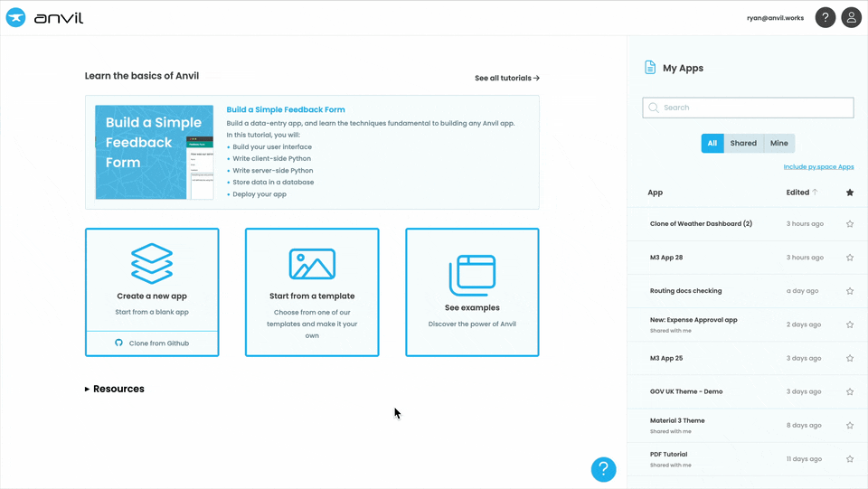This screenshot has height=489, width=868.
Task: Click the '11 days ago' edited time
Action: coord(804,458)
